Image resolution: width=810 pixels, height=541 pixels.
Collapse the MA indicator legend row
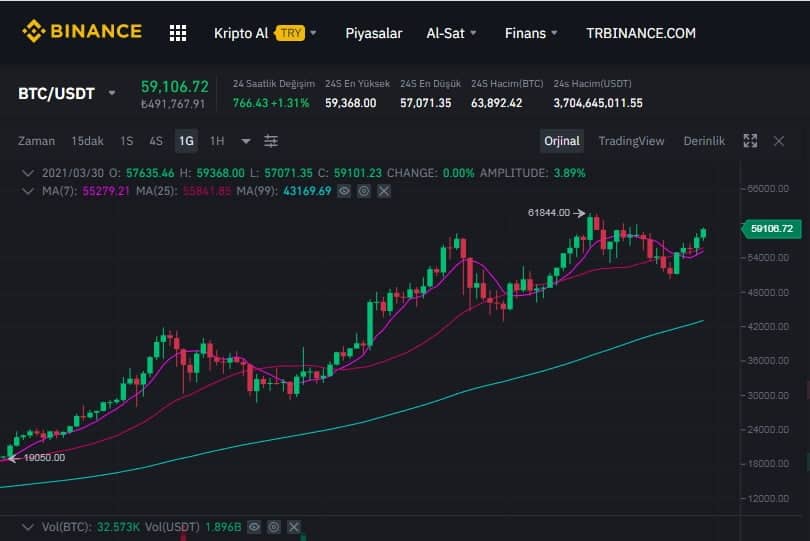click(x=25, y=190)
